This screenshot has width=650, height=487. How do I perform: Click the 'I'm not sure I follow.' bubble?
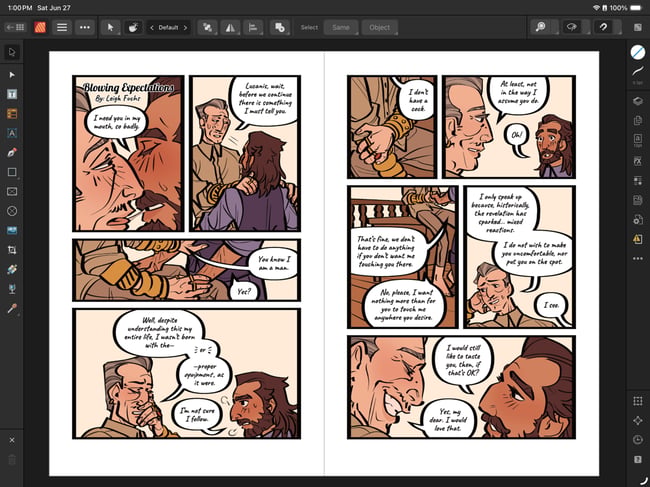pos(197,415)
